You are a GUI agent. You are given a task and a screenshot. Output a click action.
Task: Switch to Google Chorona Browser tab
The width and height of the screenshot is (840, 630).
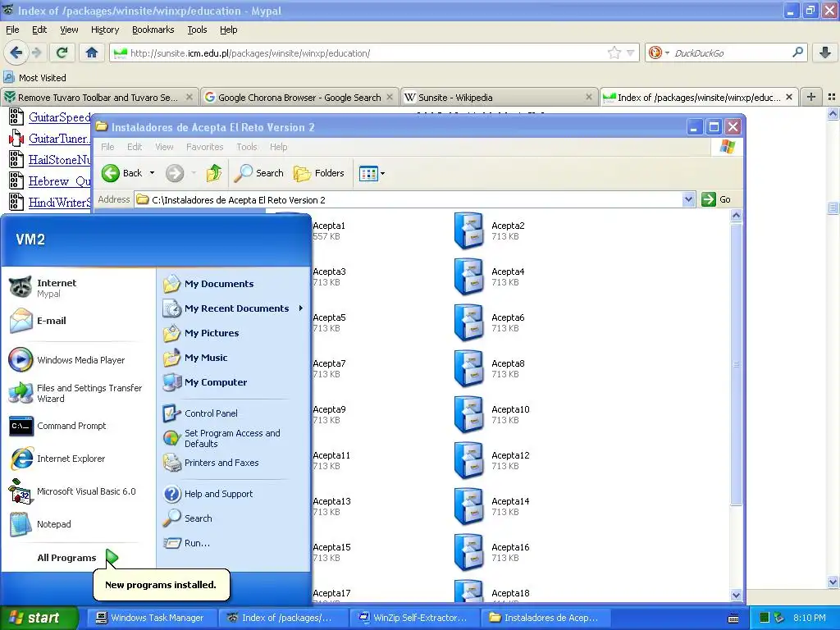click(299, 97)
